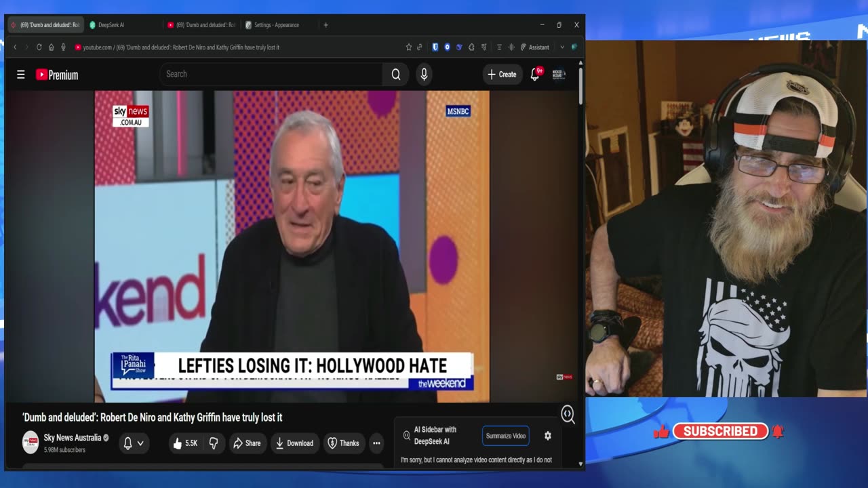Screen dimensions: 868x488
Task: Click the browser sidebar icon at toolbar end
Action: 574,47
